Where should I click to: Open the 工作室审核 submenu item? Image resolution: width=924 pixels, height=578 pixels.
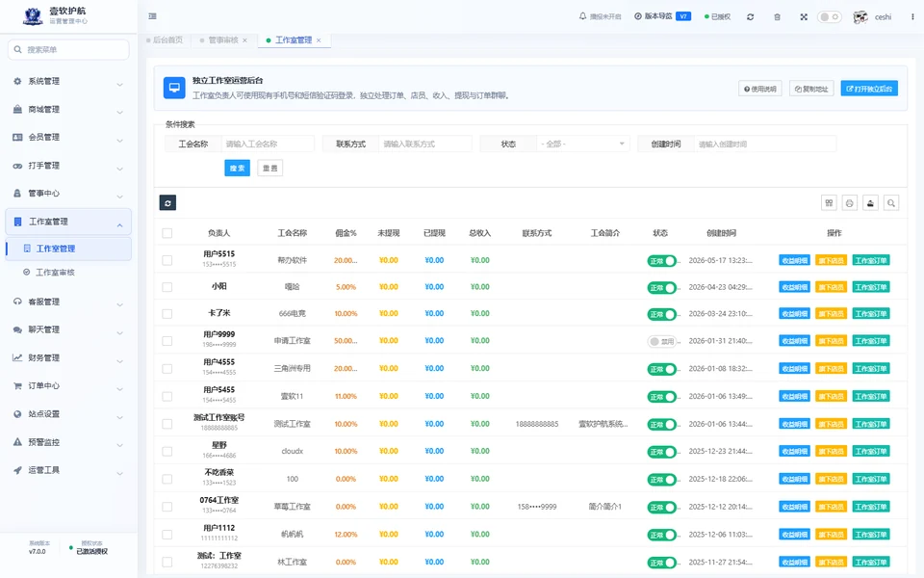pyautogui.click(x=55, y=273)
